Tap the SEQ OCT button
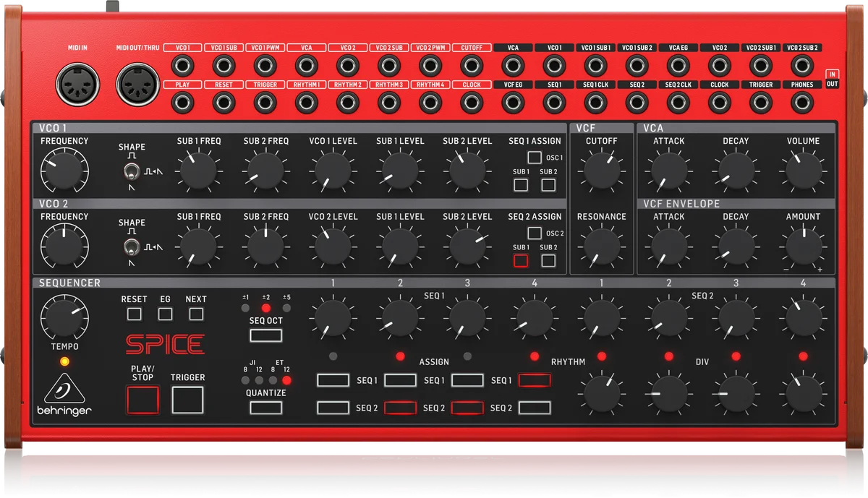The height and width of the screenshot is (498, 868). pyautogui.click(x=265, y=335)
